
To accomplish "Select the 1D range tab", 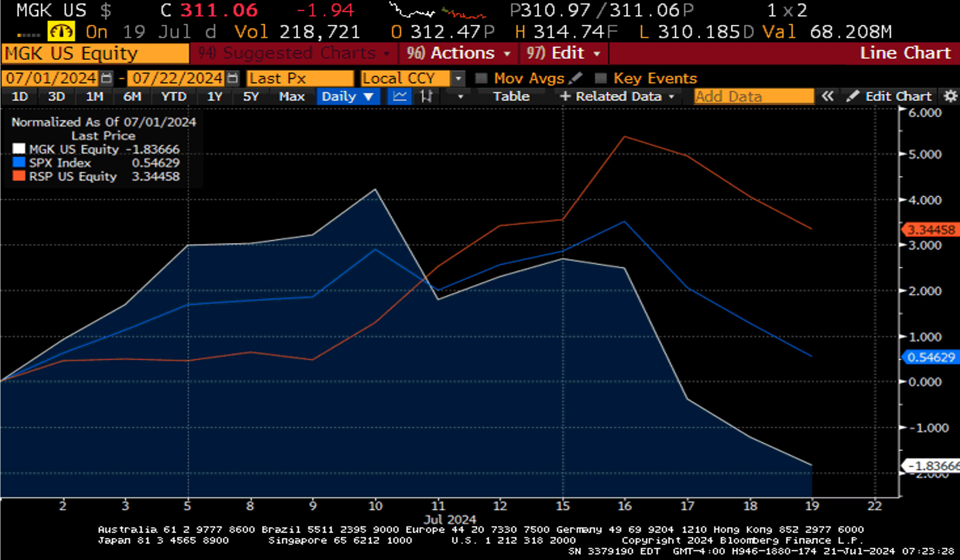I will pos(20,96).
